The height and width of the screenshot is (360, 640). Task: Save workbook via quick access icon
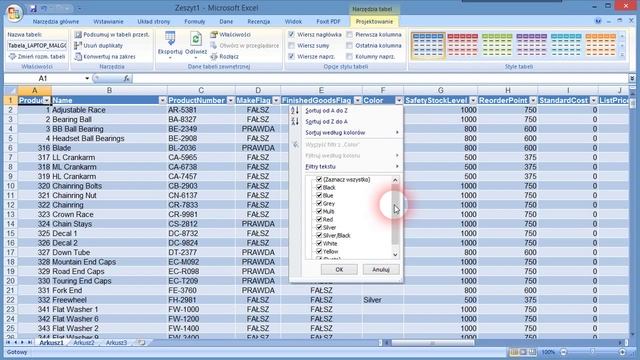(x=33, y=8)
